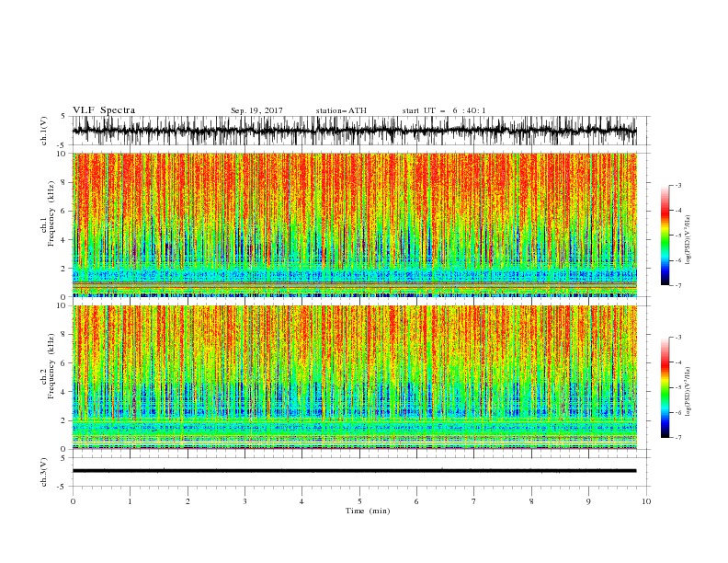The image size is (728, 563).
Task: Click the ch.1 color scale bar
Action: pos(665,236)
